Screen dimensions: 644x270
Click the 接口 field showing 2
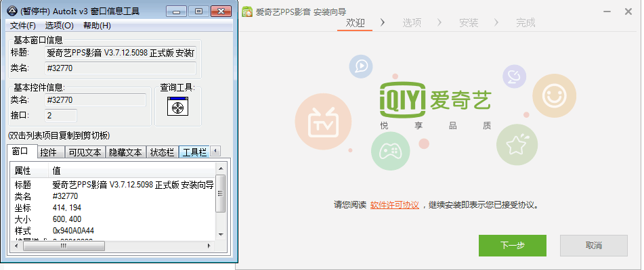[x=61, y=115]
